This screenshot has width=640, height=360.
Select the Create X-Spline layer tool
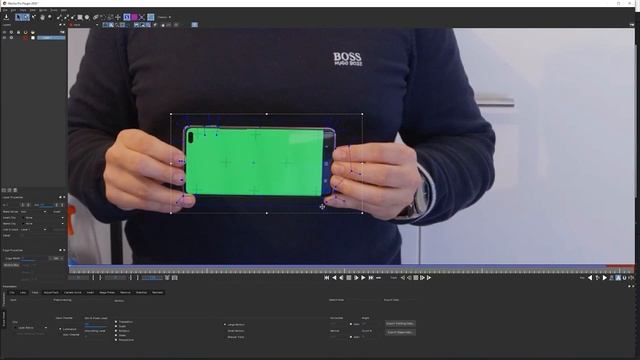(60, 17)
